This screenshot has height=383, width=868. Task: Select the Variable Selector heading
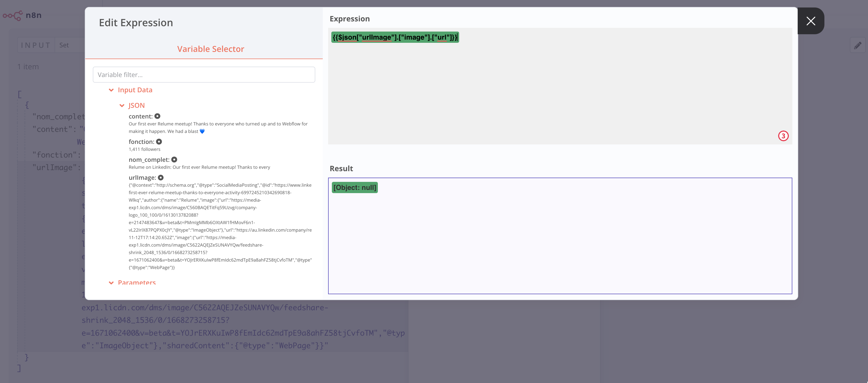[211, 49]
